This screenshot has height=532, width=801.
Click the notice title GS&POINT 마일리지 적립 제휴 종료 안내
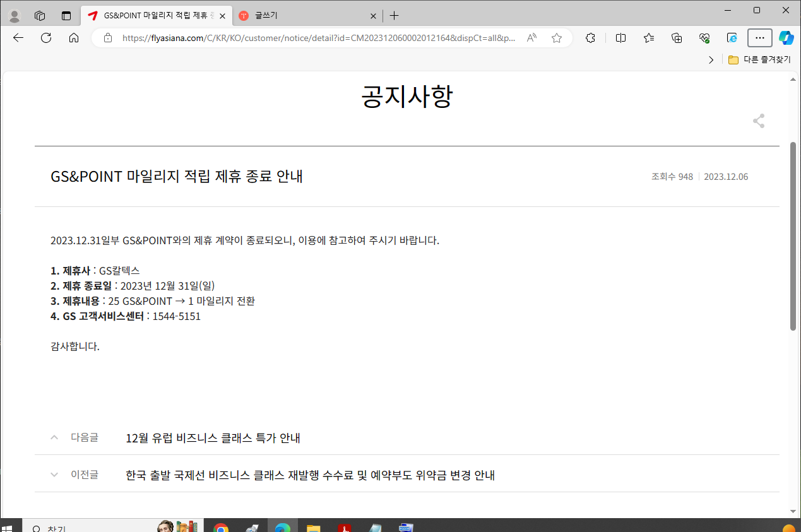tap(177, 176)
